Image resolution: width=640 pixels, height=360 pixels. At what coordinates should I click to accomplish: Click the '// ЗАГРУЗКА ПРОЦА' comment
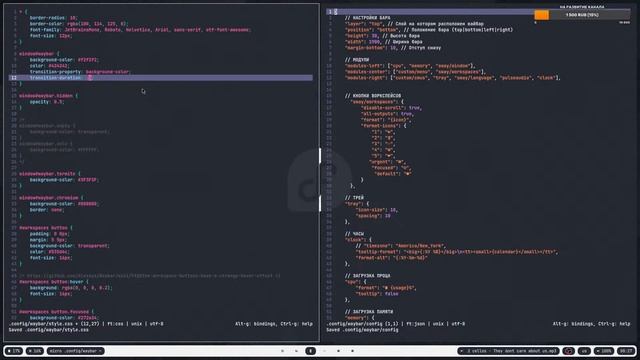[x=367, y=276]
